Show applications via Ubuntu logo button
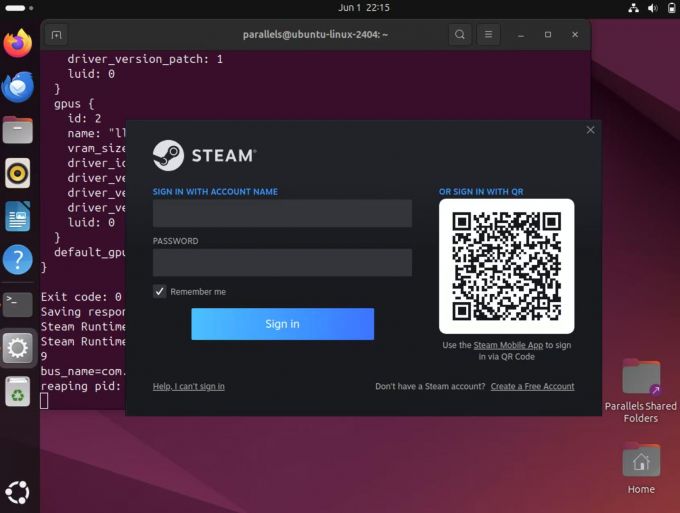This screenshot has height=513, width=680. click(x=17, y=493)
